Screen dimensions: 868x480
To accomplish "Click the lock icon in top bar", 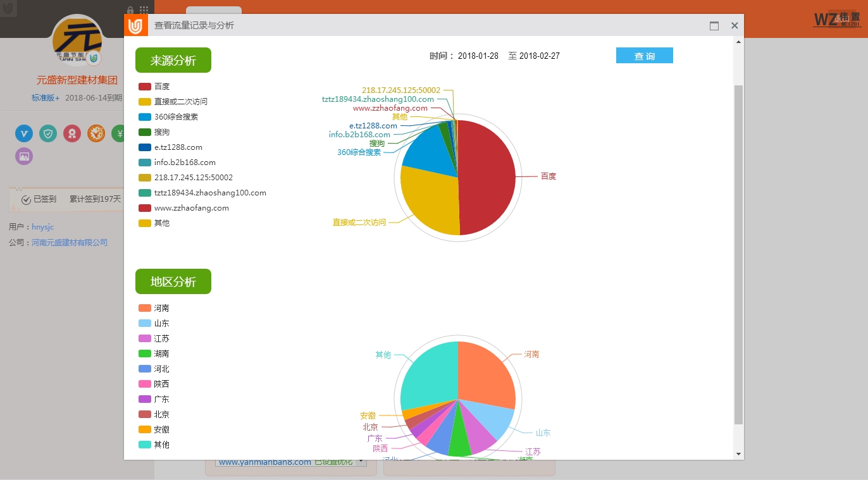I will [130, 11].
